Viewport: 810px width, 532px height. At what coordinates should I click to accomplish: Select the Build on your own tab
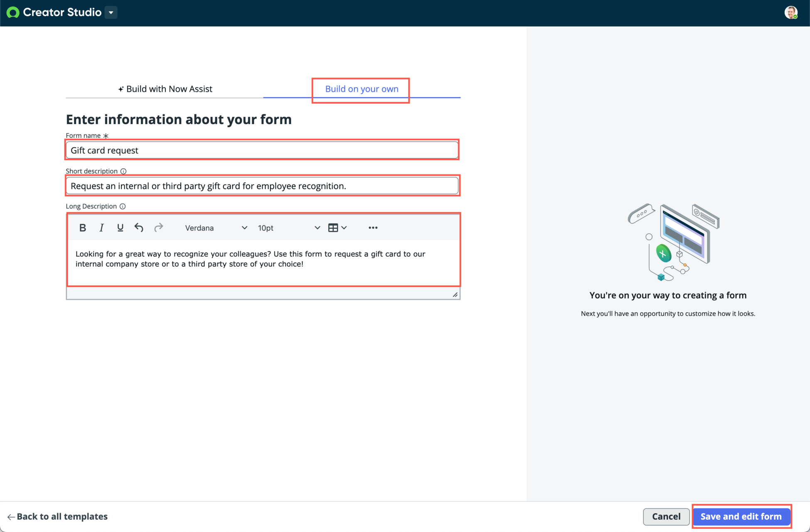(361, 89)
